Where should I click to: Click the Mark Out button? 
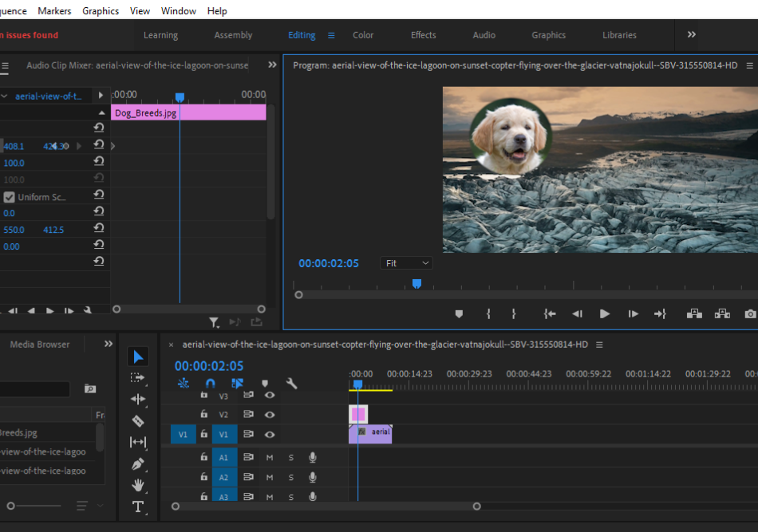coord(513,314)
